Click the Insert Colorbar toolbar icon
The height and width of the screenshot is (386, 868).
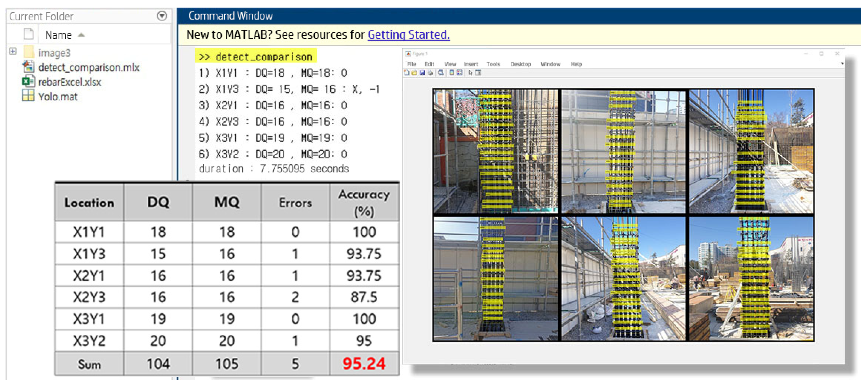click(x=452, y=73)
